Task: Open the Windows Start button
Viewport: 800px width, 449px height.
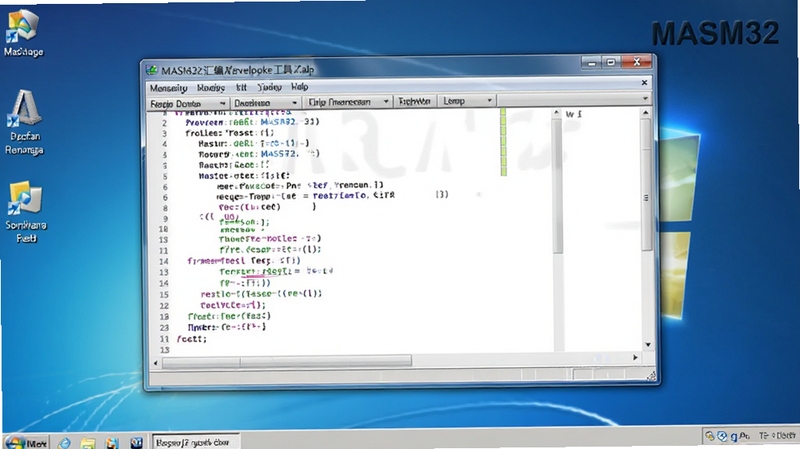Action: (26, 442)
